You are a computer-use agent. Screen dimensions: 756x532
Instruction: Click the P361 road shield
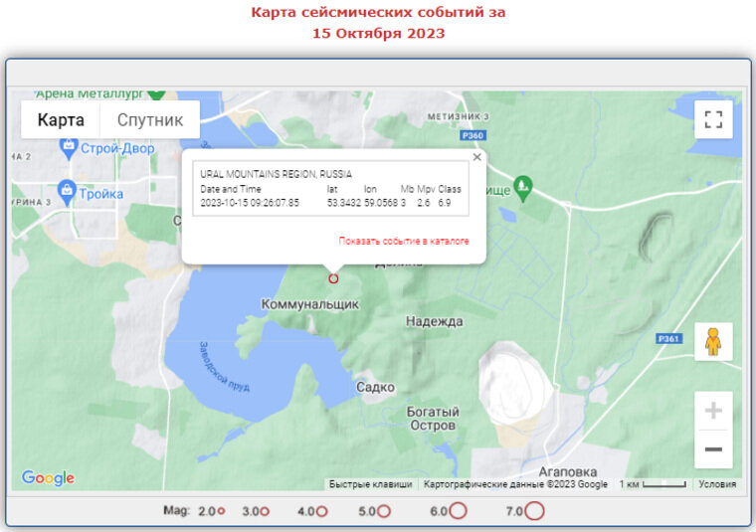[x=669, y=339]
